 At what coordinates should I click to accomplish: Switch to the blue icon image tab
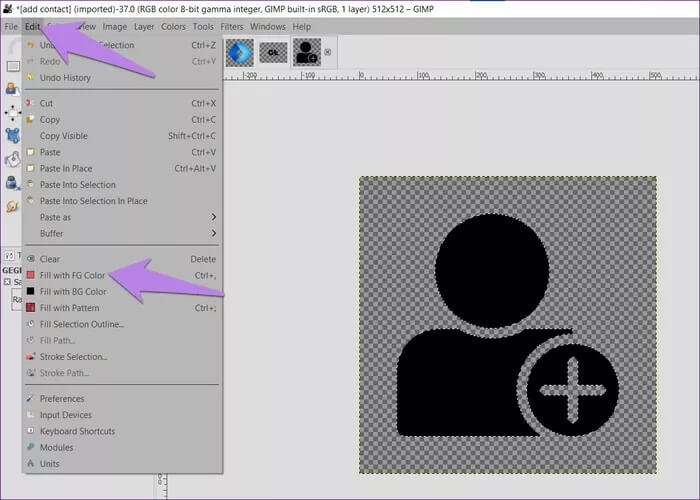[240, 52]
